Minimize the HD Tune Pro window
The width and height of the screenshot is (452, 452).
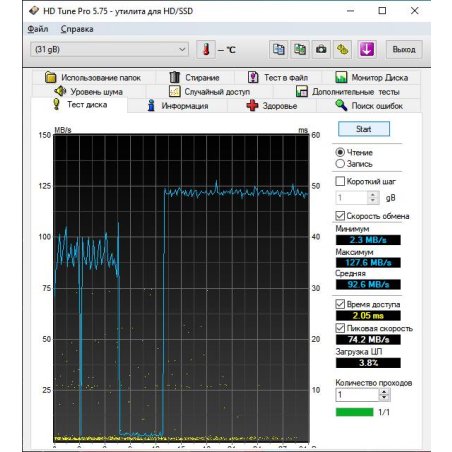(350, 11)
